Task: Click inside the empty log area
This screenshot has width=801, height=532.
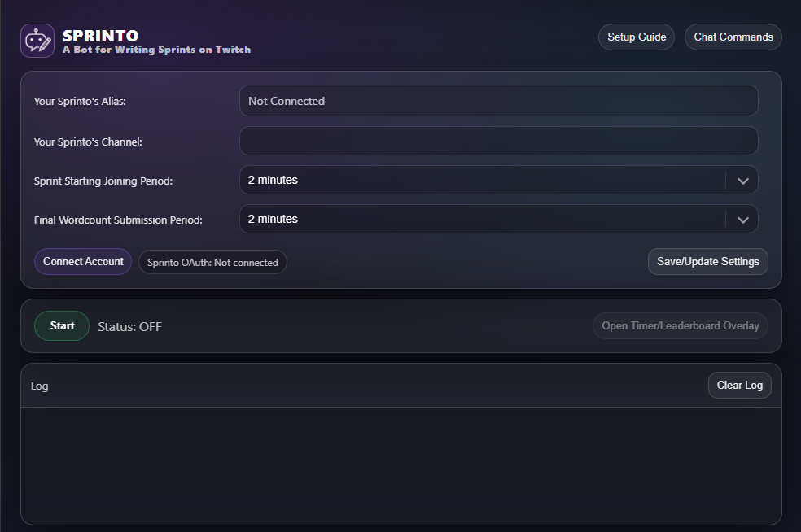Action: click(400, 465)
